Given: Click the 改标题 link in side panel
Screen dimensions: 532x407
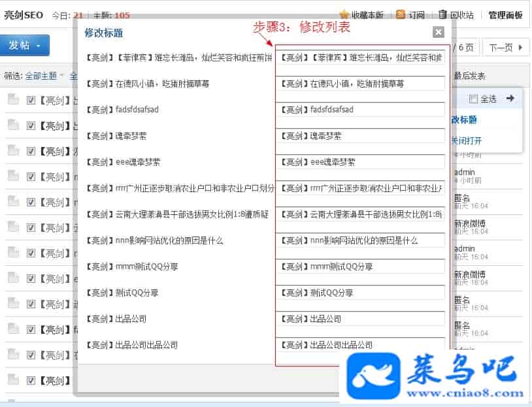Looking at the screenshot, I should (x=464, y=120).
